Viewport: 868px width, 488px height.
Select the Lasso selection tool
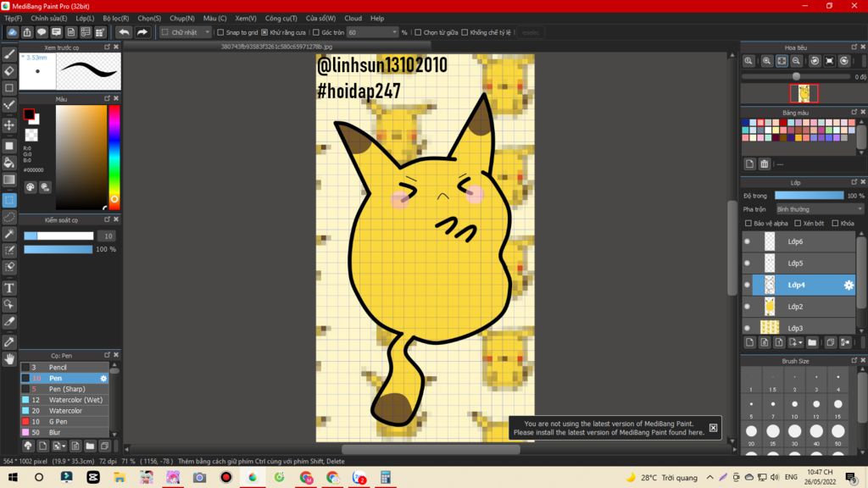(x=9, y=217)
